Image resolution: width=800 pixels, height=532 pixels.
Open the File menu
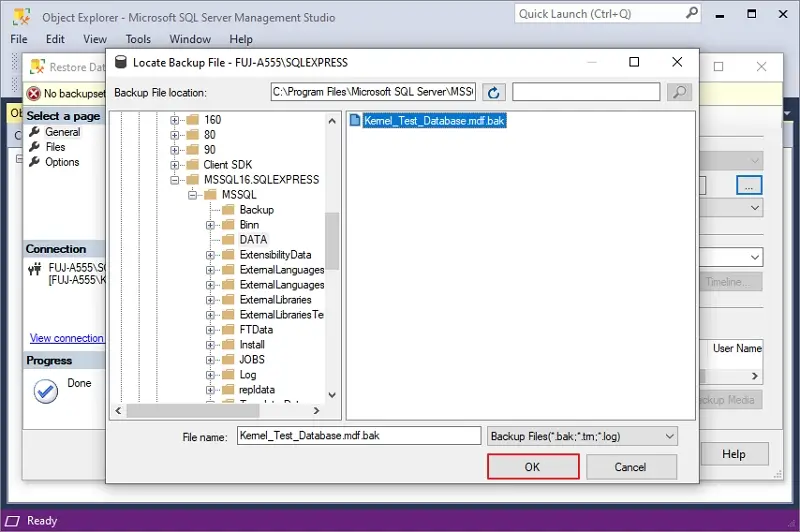tap(19, 39)
